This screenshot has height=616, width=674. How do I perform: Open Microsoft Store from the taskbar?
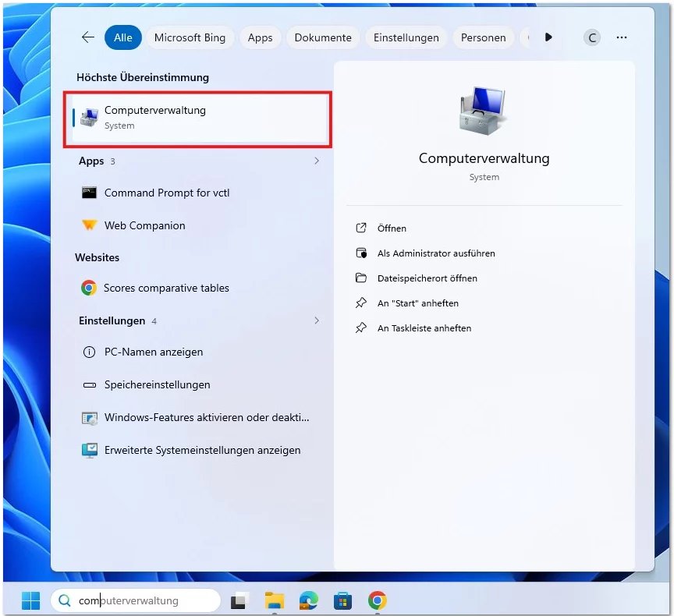point(342,600)
